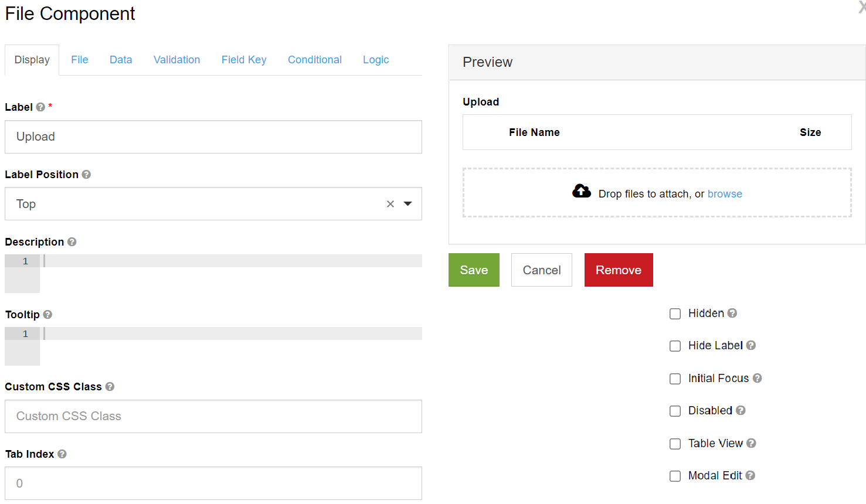
Task: Open help icon beside Tooltip field
Action: coord(48,315)
